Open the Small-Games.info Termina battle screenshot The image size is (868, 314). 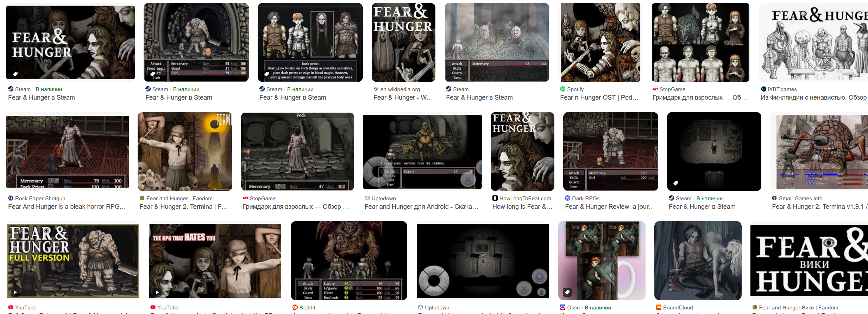click(x=819, y=151)
